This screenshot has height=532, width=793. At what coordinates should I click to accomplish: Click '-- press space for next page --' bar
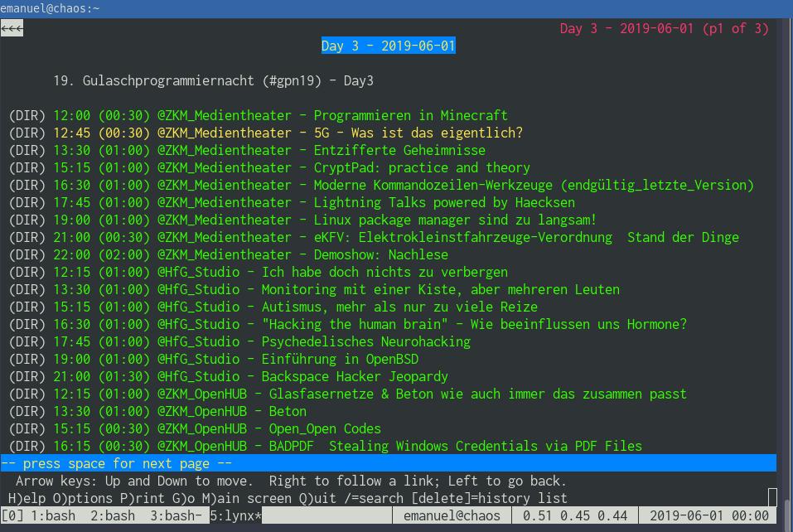point(389,463)
